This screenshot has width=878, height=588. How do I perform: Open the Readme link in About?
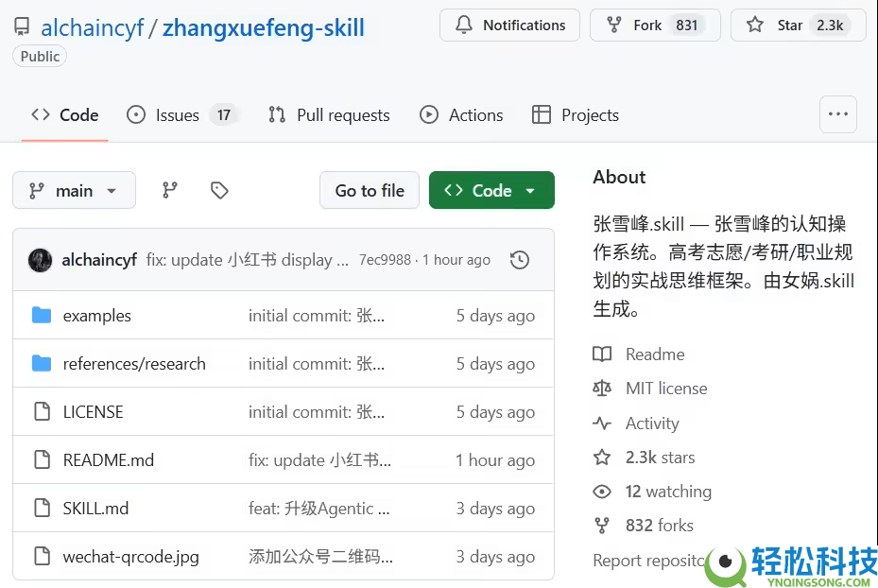(x=655, y=355)
